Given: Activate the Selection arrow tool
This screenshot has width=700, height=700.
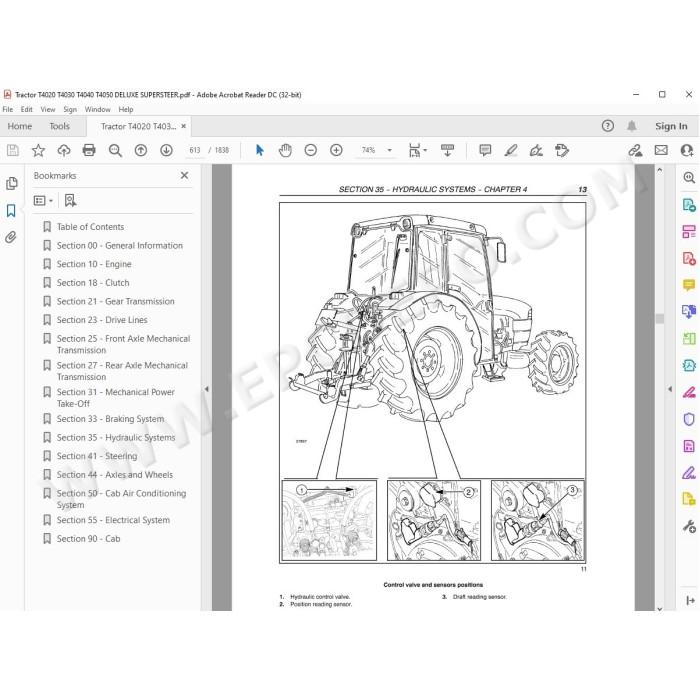Looking at the screenshot, I should (x=259, y=150).
